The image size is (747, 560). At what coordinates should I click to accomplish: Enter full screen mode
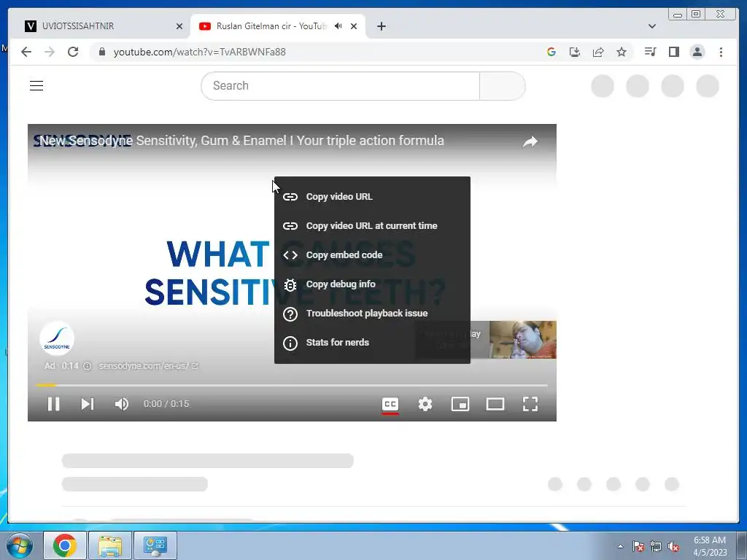pos(530,404)
